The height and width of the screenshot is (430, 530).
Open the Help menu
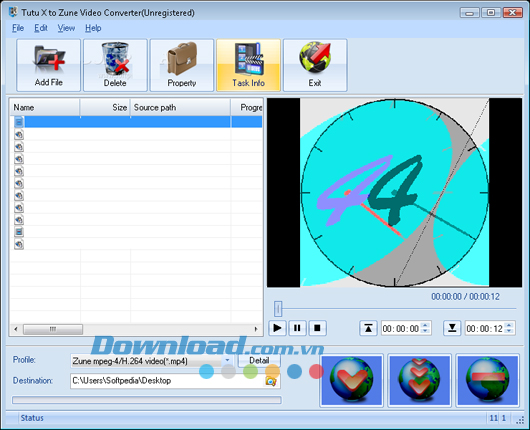[93, 28]
